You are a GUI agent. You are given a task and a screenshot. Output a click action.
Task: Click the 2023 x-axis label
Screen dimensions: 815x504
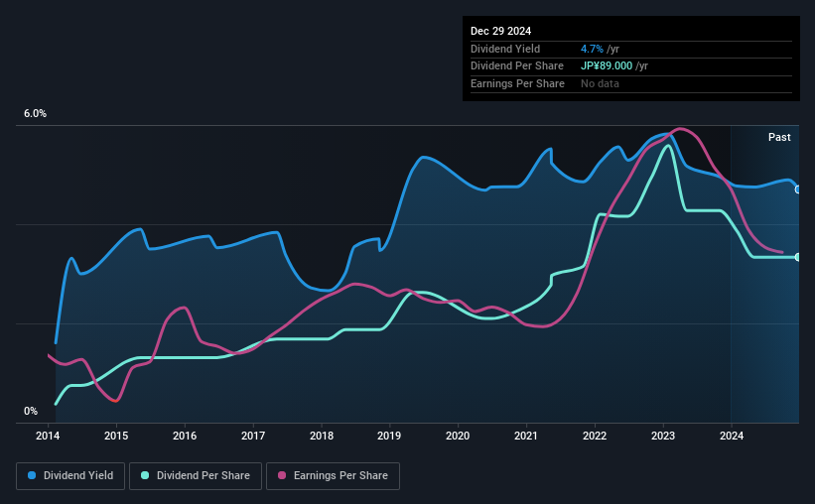coord(663,436)
